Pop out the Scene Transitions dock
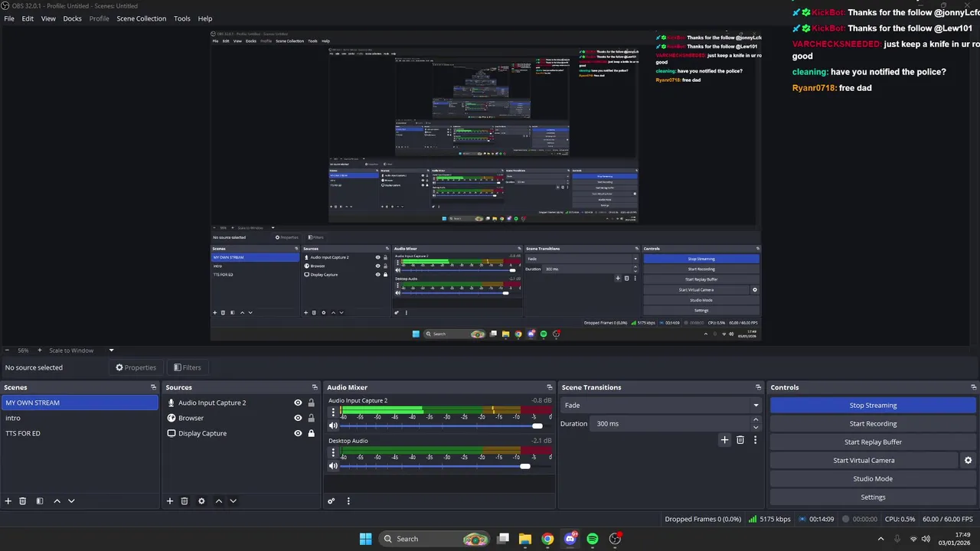 point(759,387)
